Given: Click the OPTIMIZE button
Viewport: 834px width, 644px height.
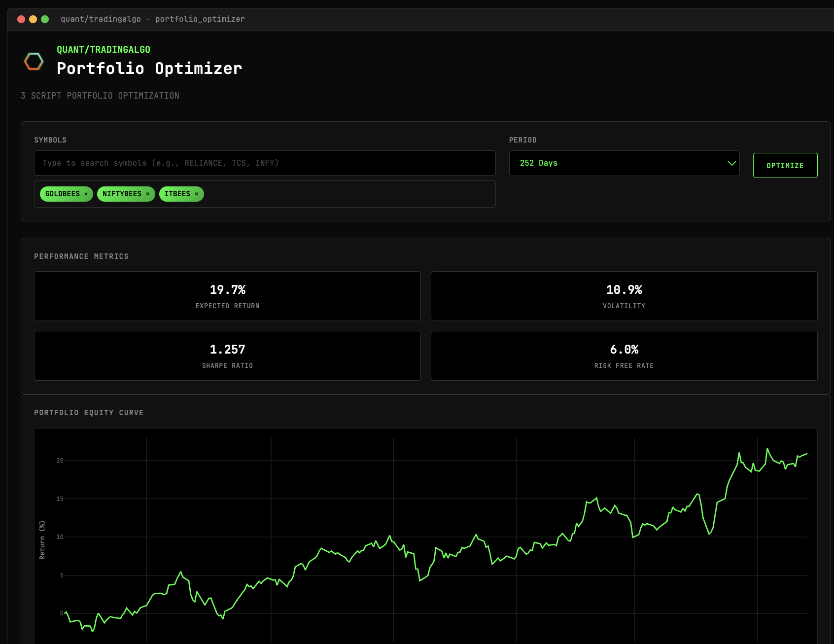Looking at the screenshot, I should pos(785,166).
